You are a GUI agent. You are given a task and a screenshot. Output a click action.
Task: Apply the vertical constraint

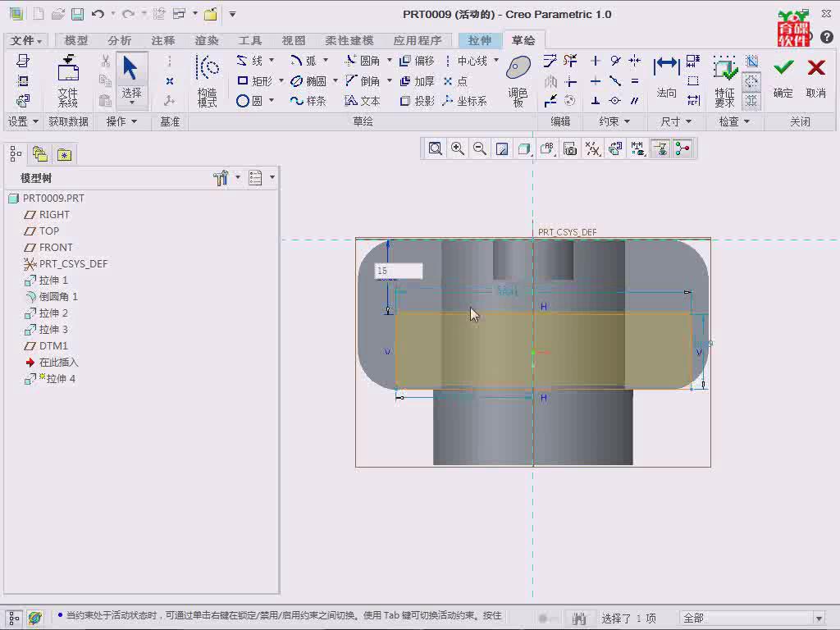tap(596, 61)
